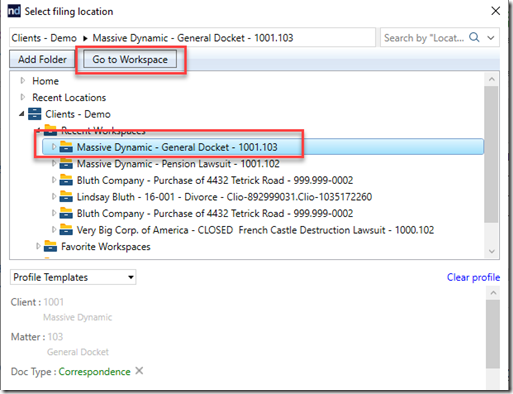Image resolution: width=513 pixels, height=394 pixels.
Task: Expand the Favorite Workspaces folder
Action: [x=38, y=246]
